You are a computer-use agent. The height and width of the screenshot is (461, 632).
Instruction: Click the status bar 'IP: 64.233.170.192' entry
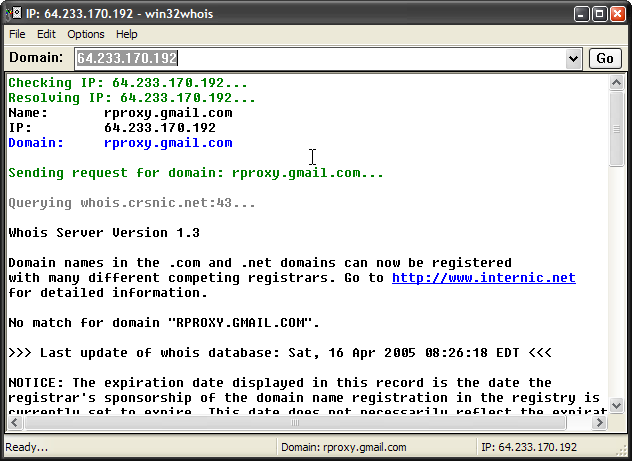pos(529,447)
